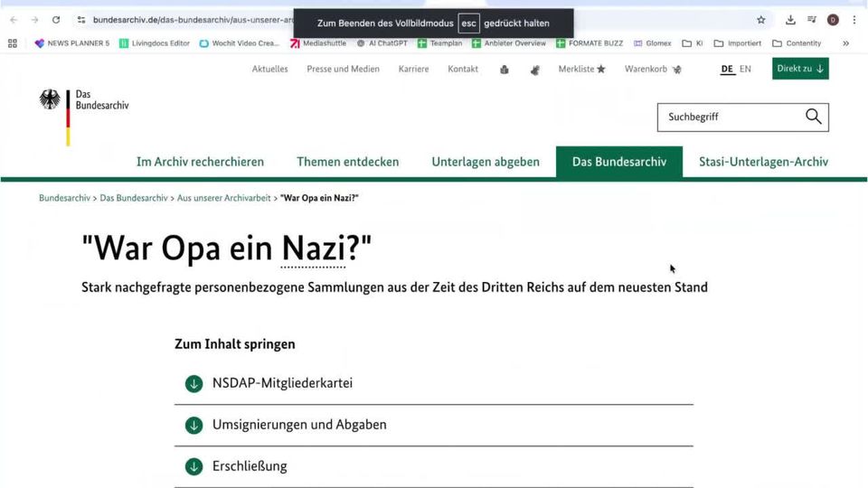Viewport: 868px width, 488px height.
Task: Jump to NSDAP-Mitgliederkartei section
Action: [x=282, y=383]
